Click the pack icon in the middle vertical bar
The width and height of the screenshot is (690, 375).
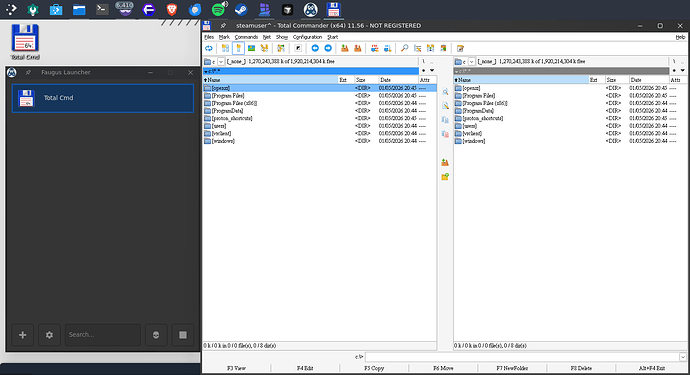pyautogui.click(x=445, y=162)
